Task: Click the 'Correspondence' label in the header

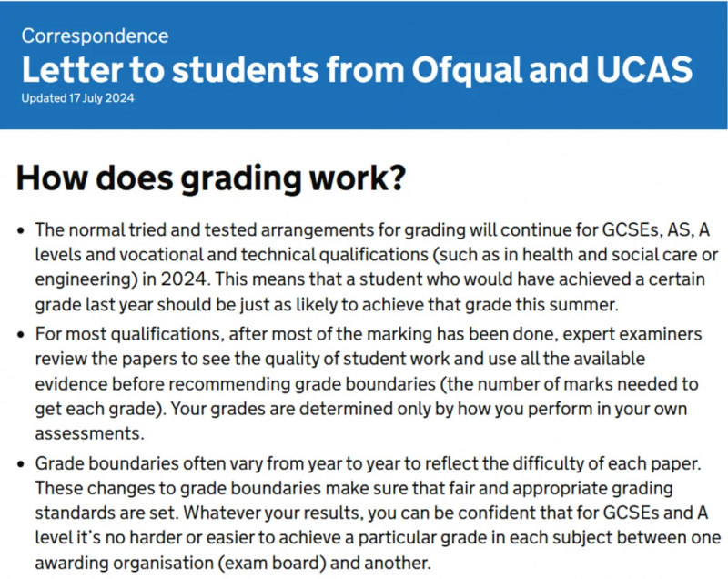Action: pos(95,36)
